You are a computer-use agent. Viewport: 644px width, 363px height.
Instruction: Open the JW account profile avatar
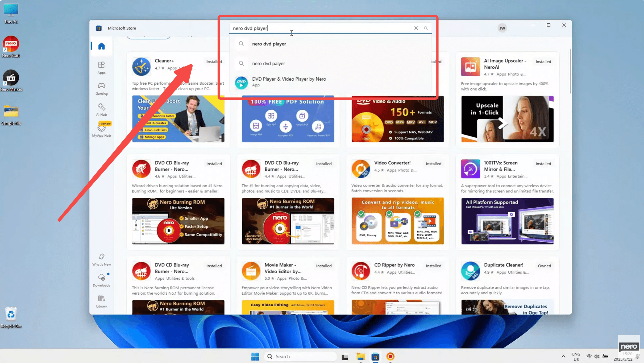coord(502,28)
